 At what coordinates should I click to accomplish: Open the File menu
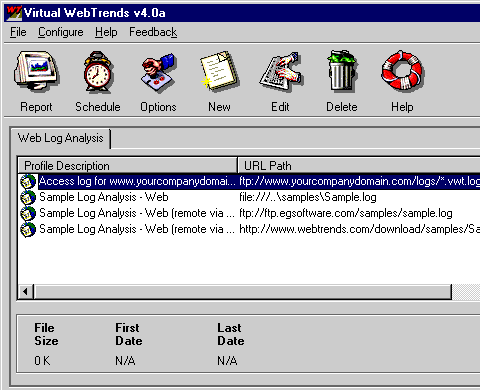tap(18, 32)
